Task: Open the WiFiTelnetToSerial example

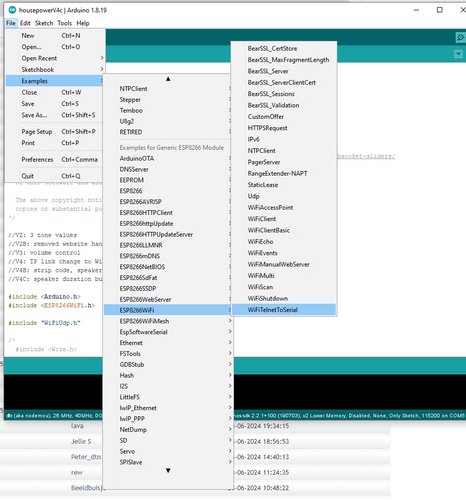Action: 284,310
